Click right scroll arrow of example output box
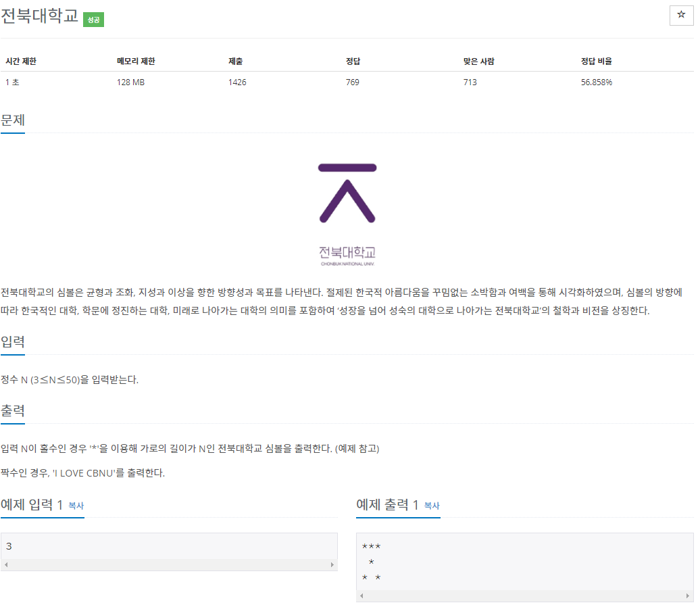The image size is (700, 607). (688, 596)
